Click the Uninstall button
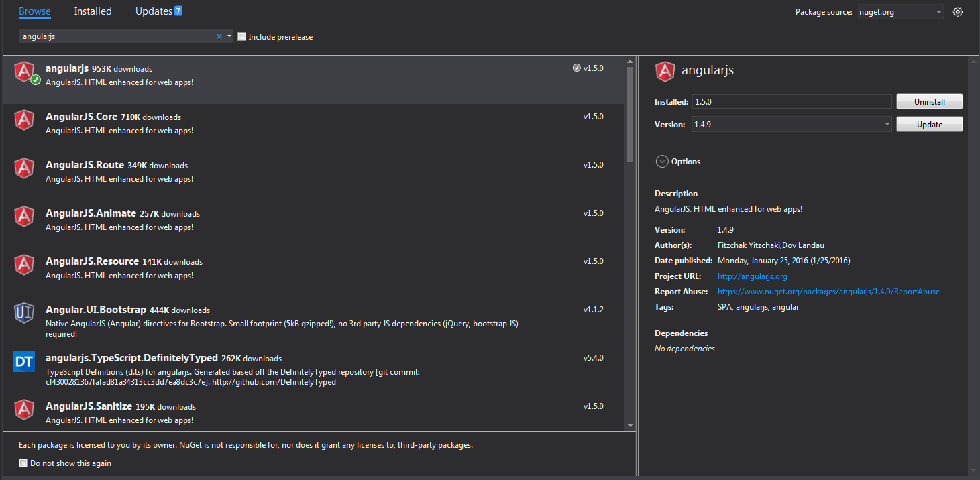The height and width of the screenshot is (480, 980). click(x=930, y=101)
